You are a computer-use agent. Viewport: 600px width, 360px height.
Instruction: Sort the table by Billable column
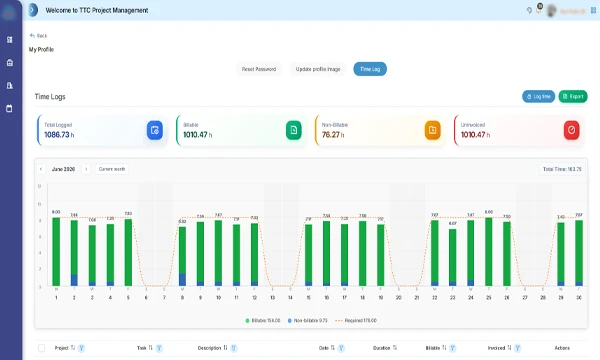pos(444,348)
